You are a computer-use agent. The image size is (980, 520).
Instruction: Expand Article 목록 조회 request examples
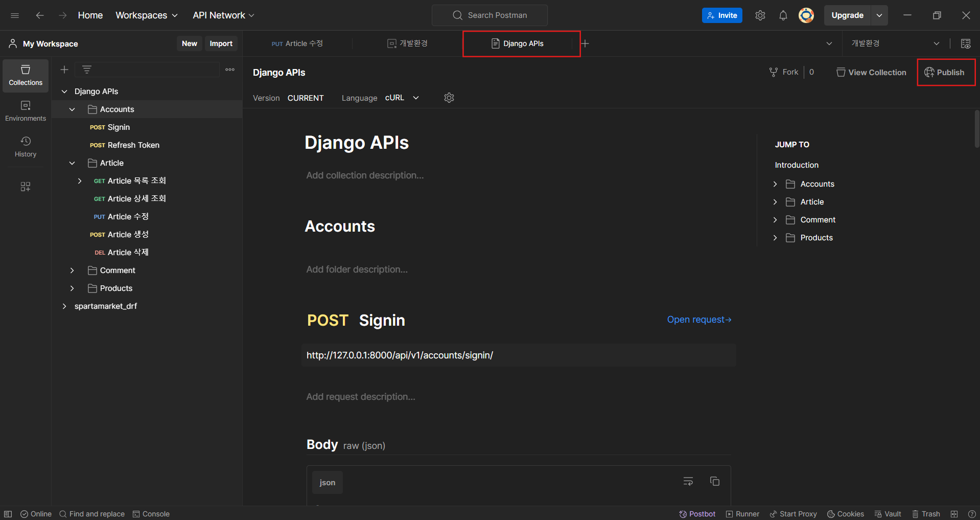[80, 181]
